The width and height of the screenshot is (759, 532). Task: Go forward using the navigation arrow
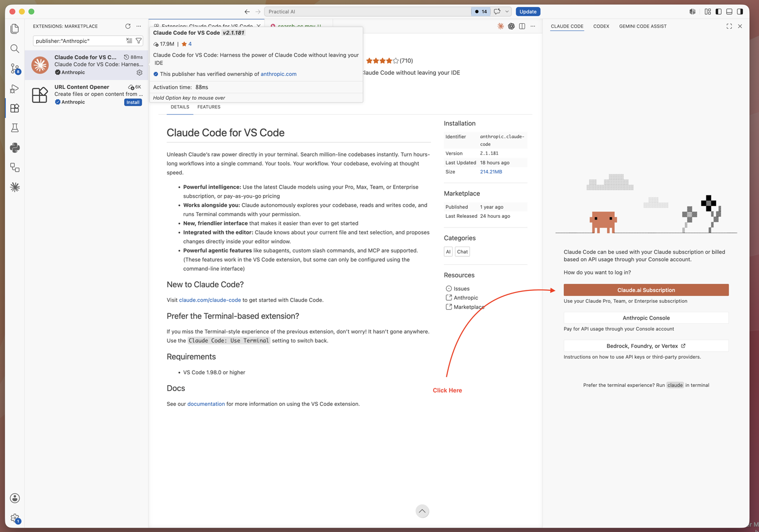point(258,11)
